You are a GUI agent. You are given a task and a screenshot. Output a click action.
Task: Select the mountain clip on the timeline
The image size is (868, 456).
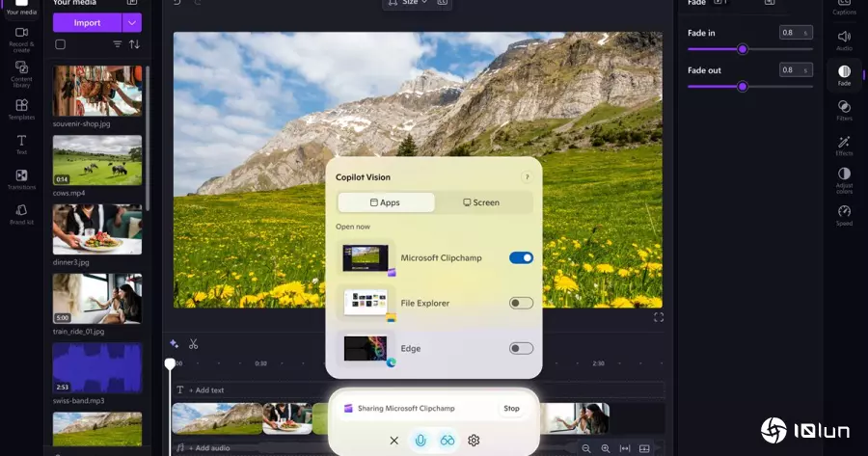pos(217,418)
